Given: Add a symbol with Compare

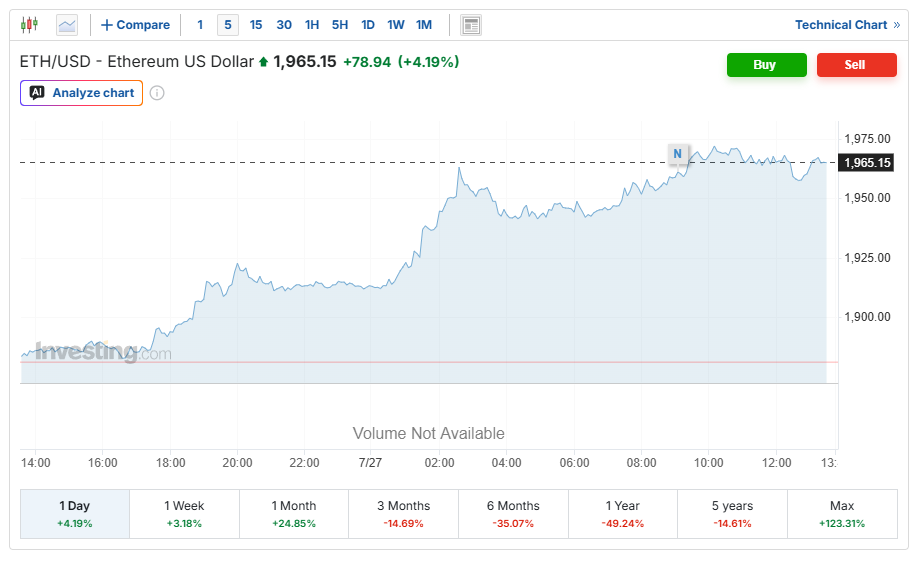Looking at the screenshot, I should [135, 25].
